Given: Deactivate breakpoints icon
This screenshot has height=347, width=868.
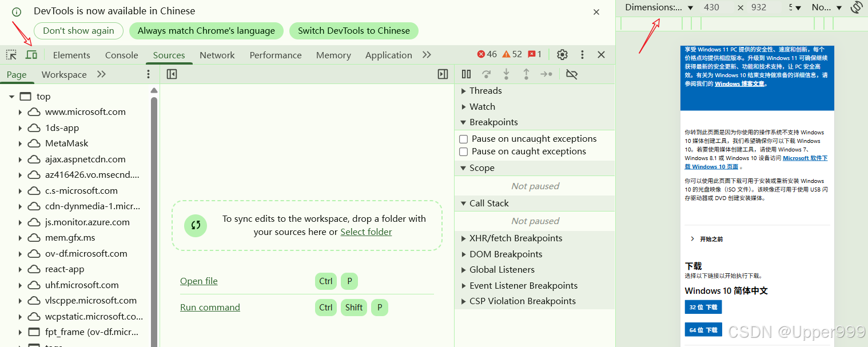Looking at the screenshot, I should coord(572,74).
